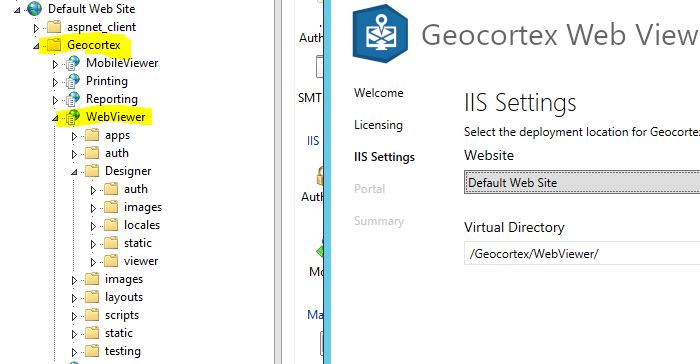Expand the apps folder node
Screen dimensions: 700x364
(x=75, y=136)
